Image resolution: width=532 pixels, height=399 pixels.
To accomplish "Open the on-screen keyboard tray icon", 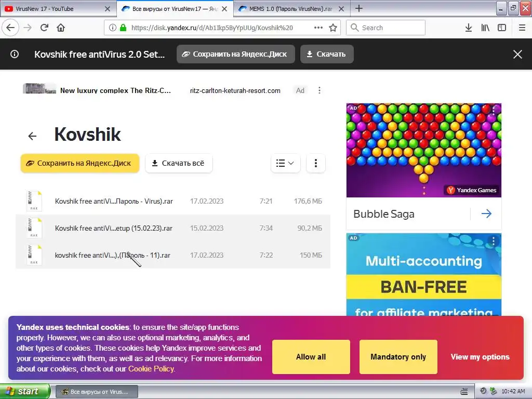I will [x=464, y=391].
